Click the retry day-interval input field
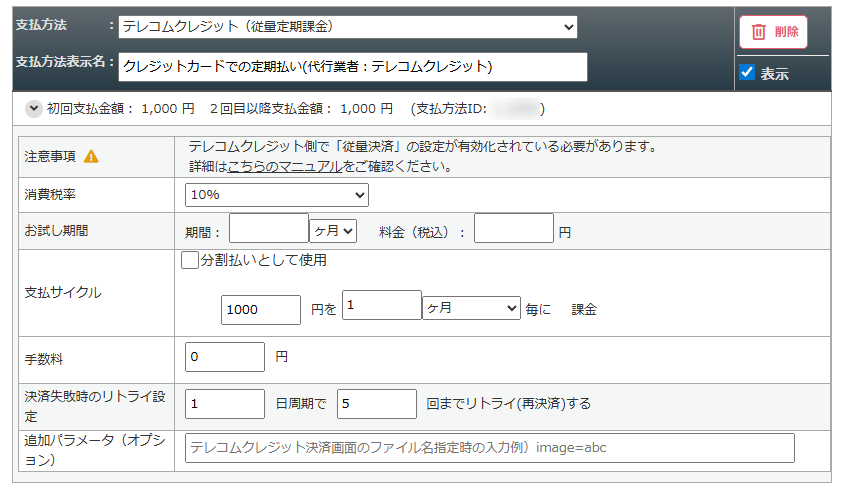This screenshot has height=494, width=842. (x=225, y=404)
